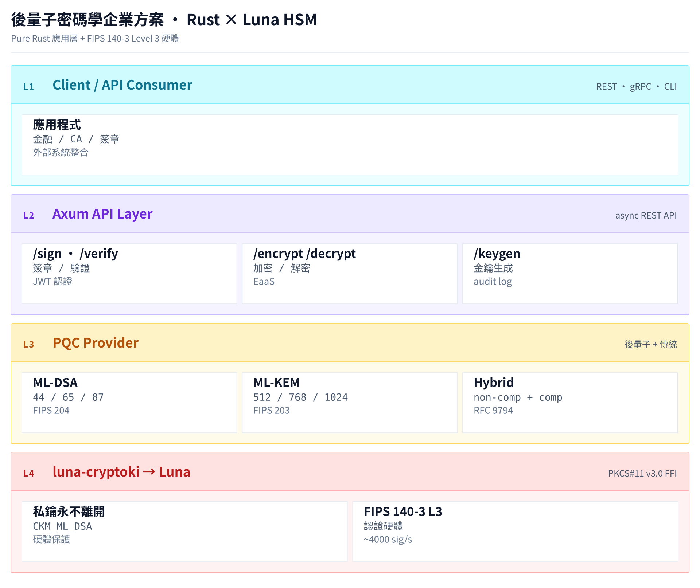
Task: Open the ML-DSA card
Action: 129,403
